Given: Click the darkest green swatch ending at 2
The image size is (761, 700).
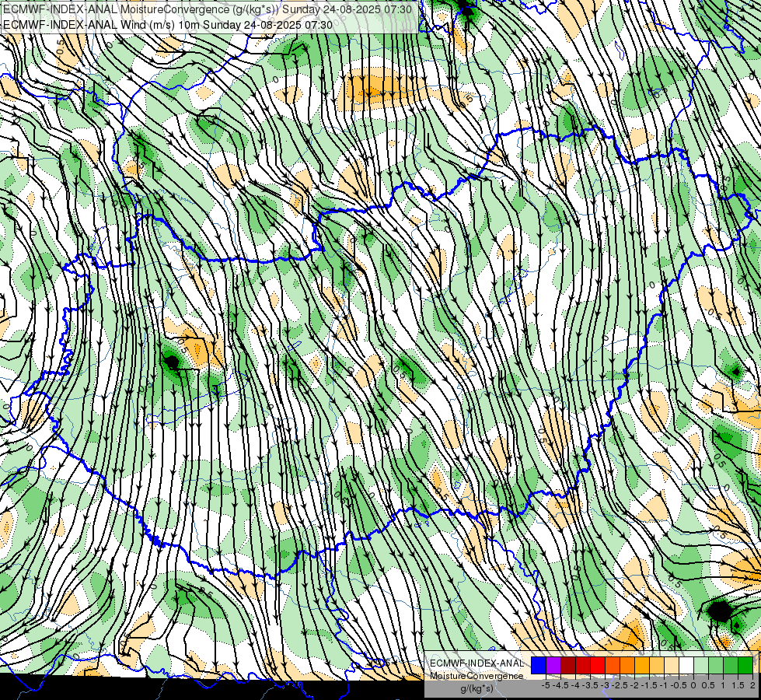Looking at the screenshot, I should click(x=745, y=665).
